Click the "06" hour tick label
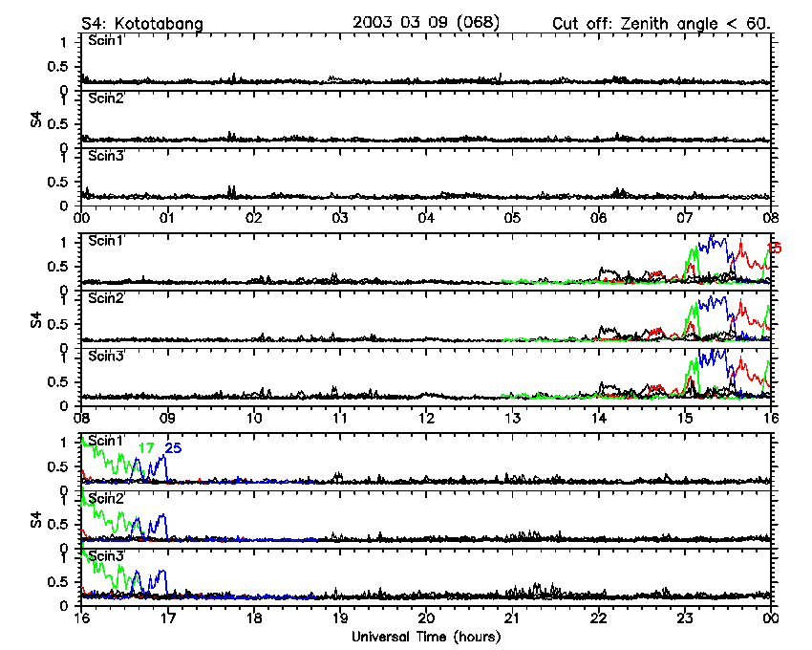The image size is (812, 650). [x=599, y=218]
